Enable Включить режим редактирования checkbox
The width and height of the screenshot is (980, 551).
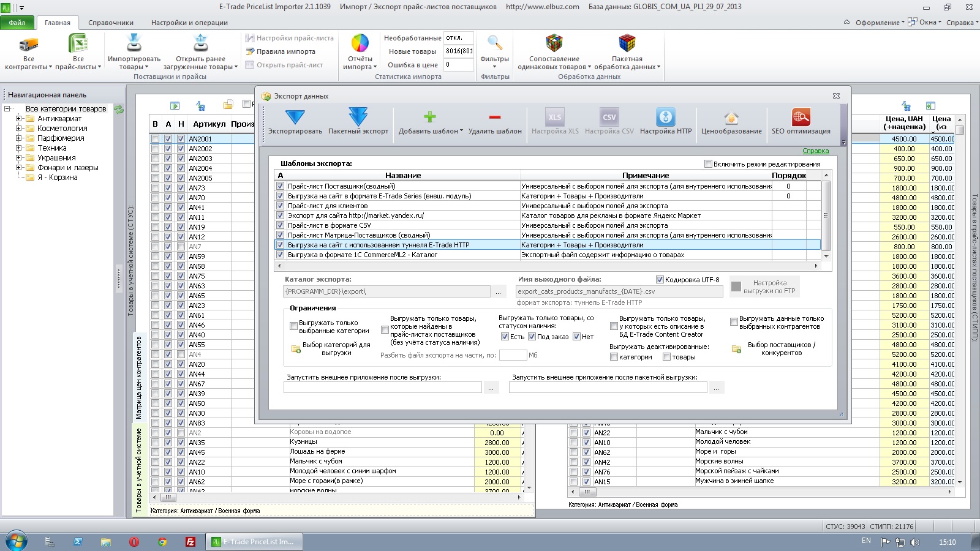(x=708, y=164)
